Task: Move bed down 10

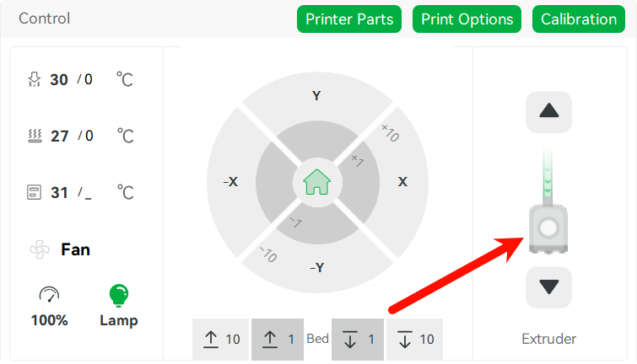Action: pyautogui.click(x=414, y=340)
